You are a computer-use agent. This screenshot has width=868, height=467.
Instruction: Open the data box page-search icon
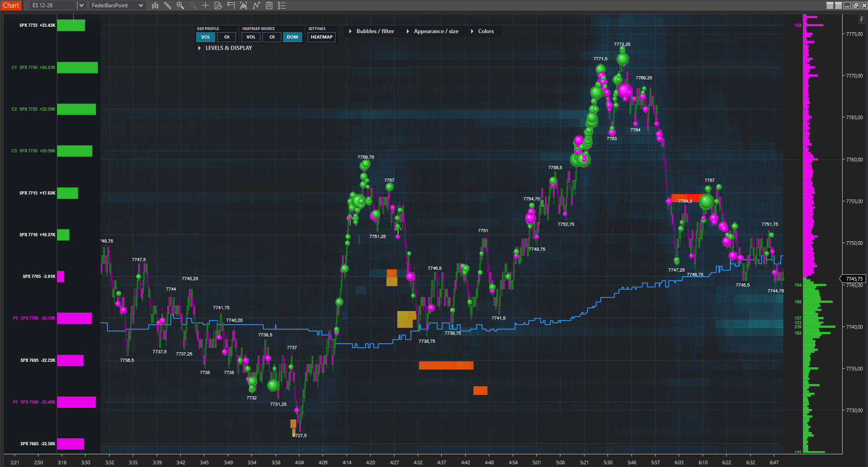coord(218,5)
